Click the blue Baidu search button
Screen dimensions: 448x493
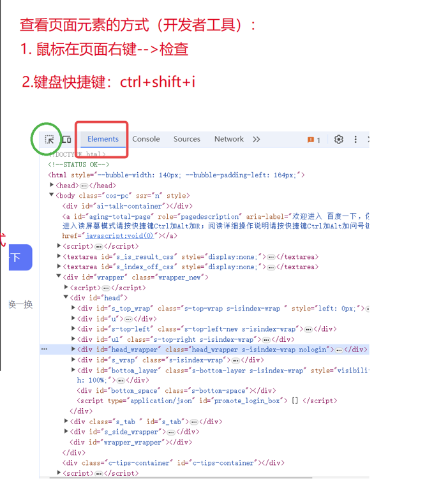pyautogui.click(x=20, y=257)
